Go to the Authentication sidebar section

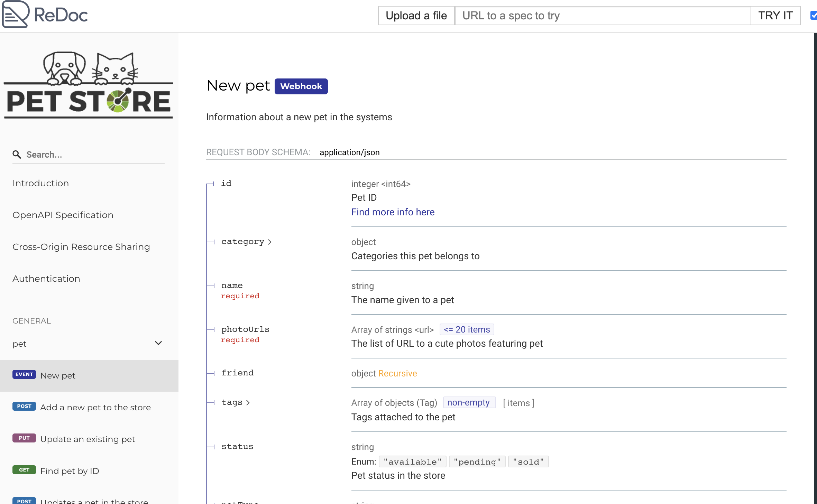46,279
